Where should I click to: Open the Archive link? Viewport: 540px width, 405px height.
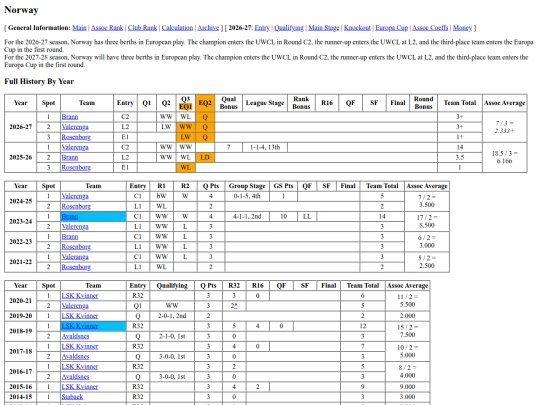point(208,28)
